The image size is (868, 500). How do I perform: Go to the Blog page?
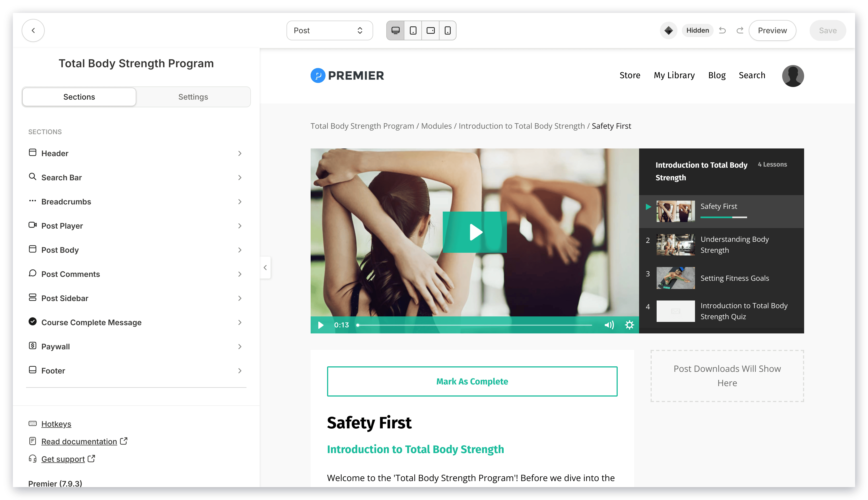(x=717, y=75)
